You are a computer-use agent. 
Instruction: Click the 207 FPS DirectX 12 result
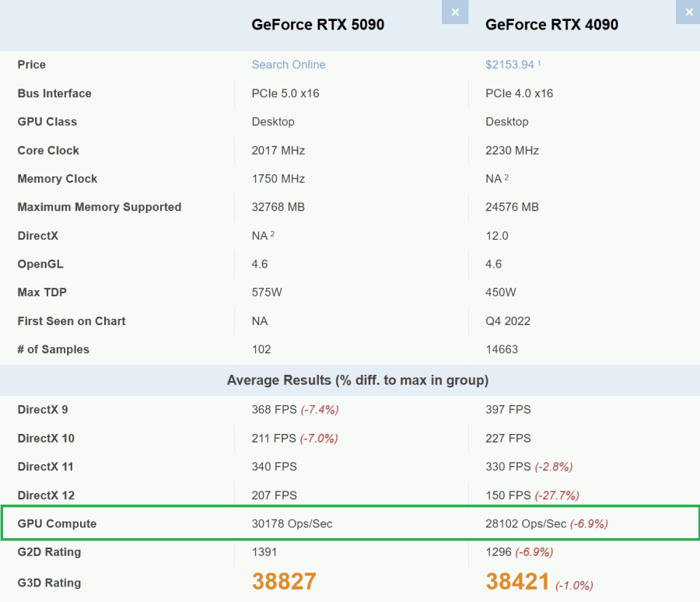coord(274,495)
